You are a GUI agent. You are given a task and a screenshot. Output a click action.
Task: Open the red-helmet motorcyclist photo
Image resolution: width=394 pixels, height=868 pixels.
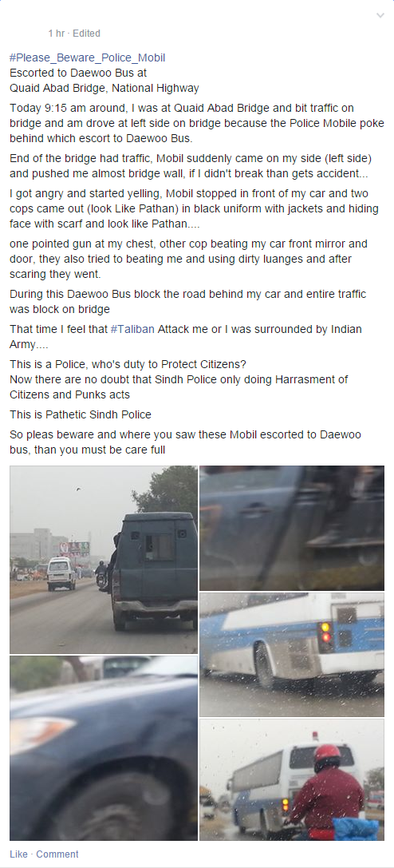292,779
